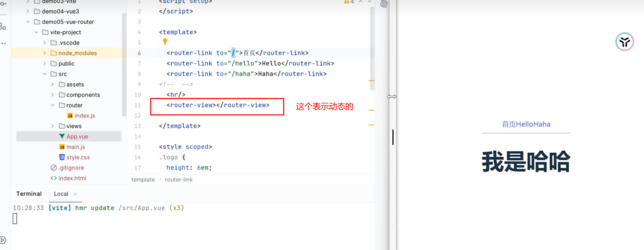
Task: Click Hello link in browser preview
Action: tap(524, 124)
